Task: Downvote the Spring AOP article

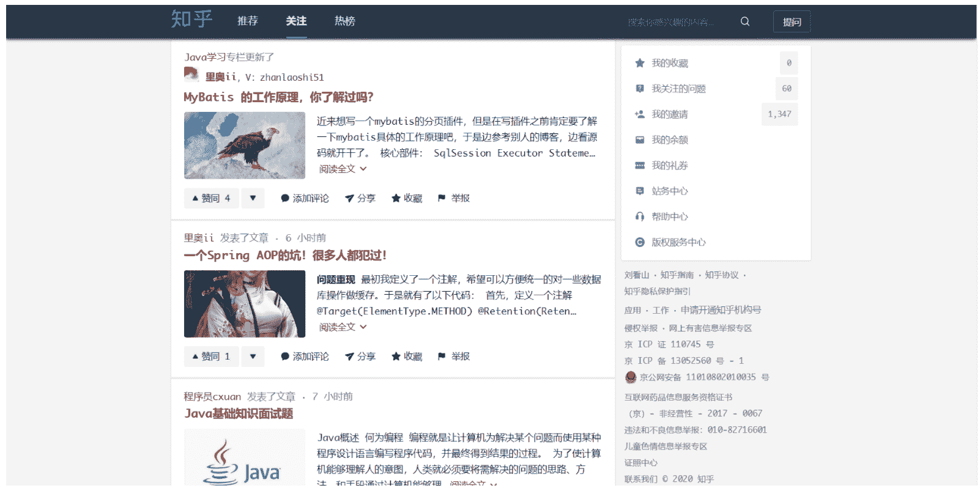Action: pyautogui.click(x=253, y=357)
